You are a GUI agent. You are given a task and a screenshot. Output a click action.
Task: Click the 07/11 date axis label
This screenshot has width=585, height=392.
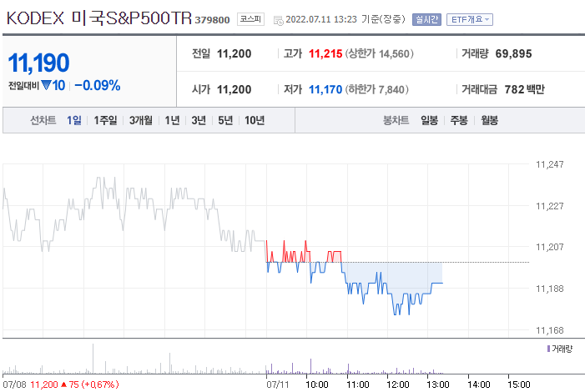tap(278, 384)
